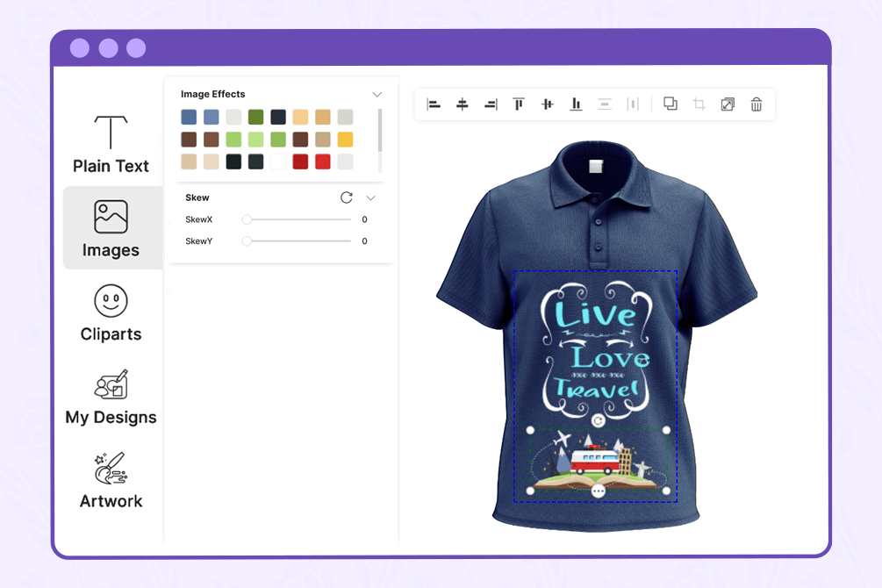Delete selected image with trash icon
Viewport: 882px width, 588px height.
pyautogui.click(x=757, y=104)
